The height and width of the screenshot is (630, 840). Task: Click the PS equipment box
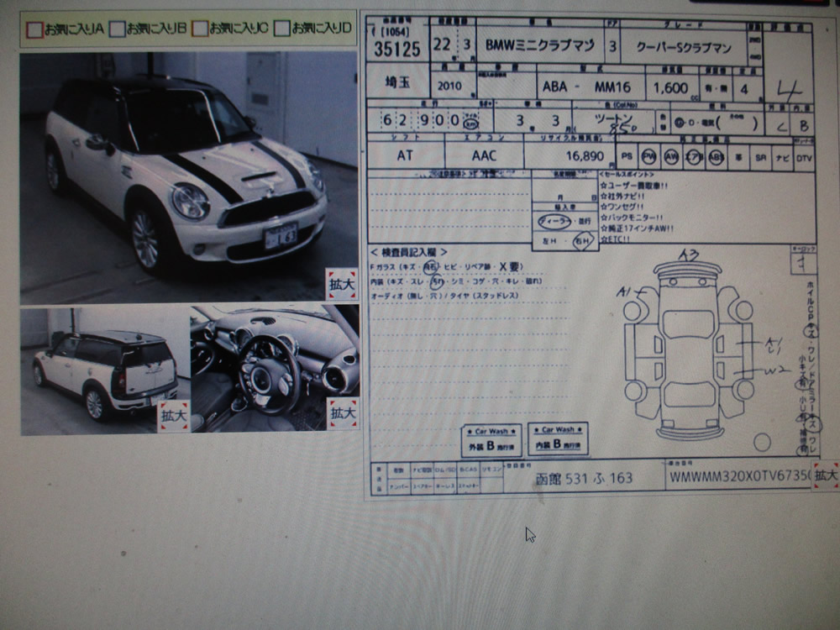(x=627, y=157)
